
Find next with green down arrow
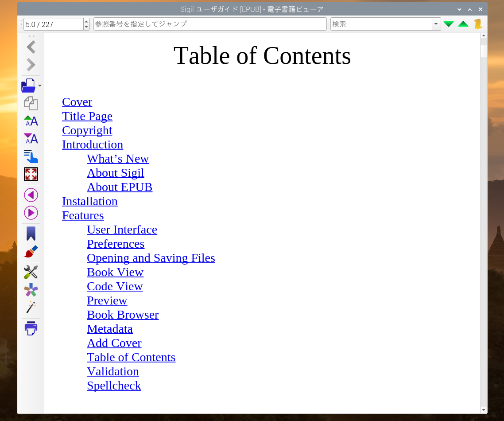(x=448, y=24)
